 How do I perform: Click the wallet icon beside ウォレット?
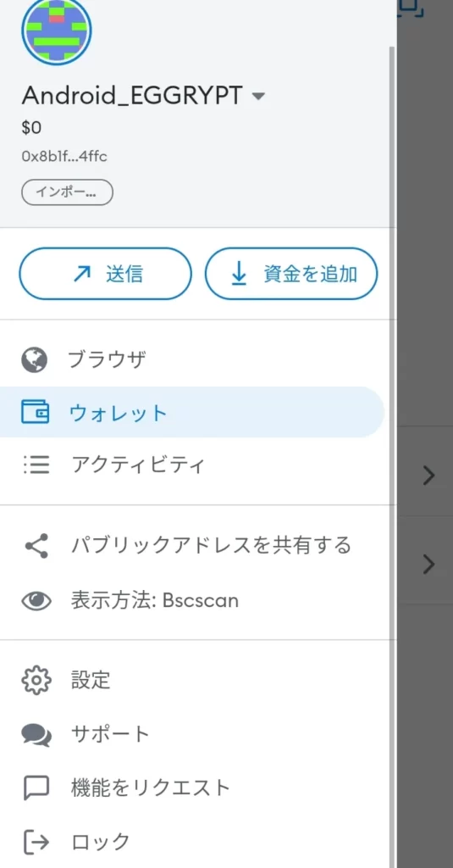(35, 413)
